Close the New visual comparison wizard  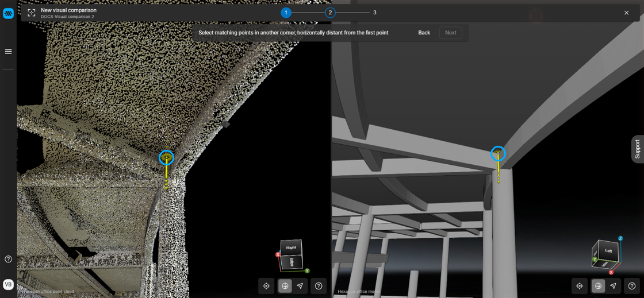point(626,13)
